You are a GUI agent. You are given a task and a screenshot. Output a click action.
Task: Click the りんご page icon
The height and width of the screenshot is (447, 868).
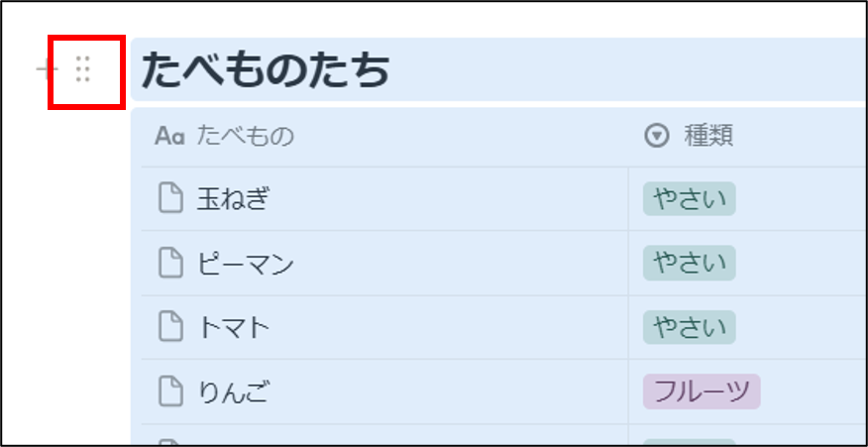pos(170,391)
